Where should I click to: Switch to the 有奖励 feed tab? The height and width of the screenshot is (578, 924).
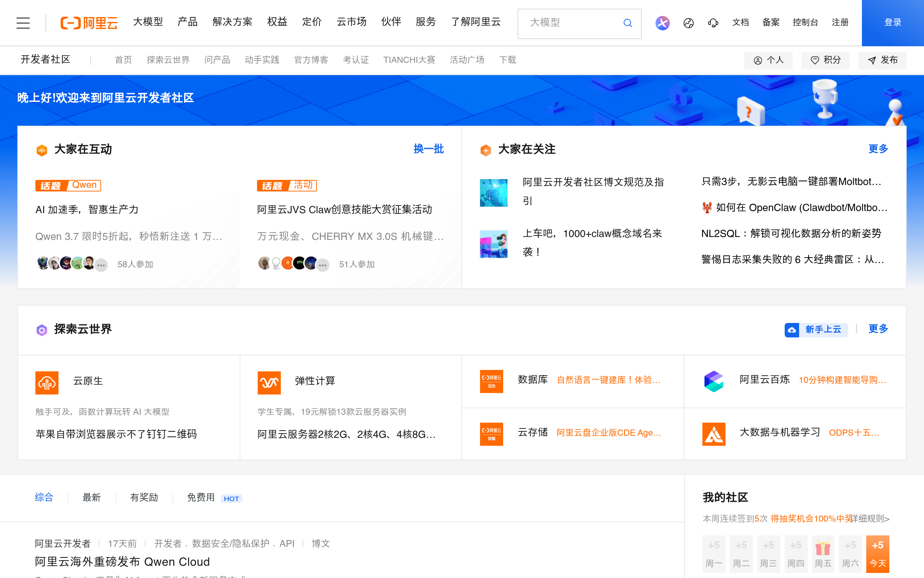click(x=144, y=497)
